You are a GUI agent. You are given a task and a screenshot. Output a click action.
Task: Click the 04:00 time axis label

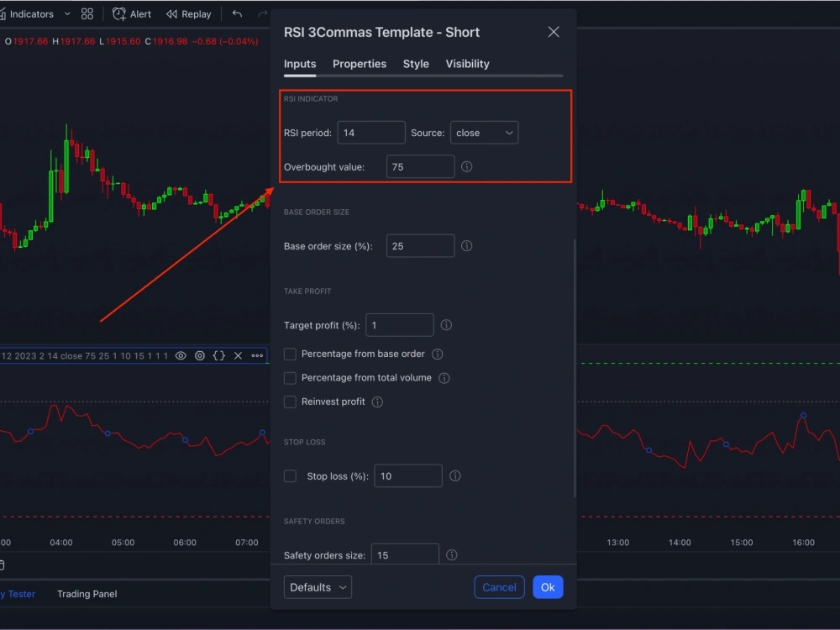[x=61, y=543]
